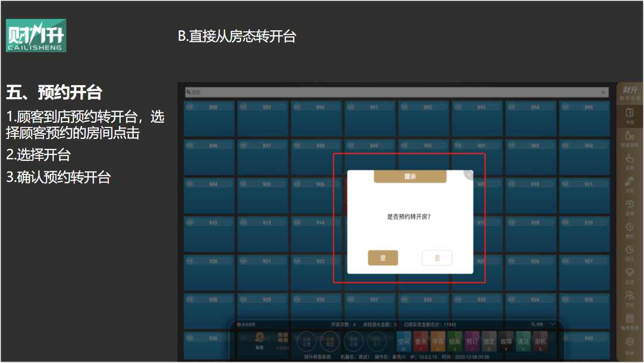The width and height of the screenshot is (644, 363).
Task: Confirm with the 是 button in dialog
Action: (x=383, y=258)
